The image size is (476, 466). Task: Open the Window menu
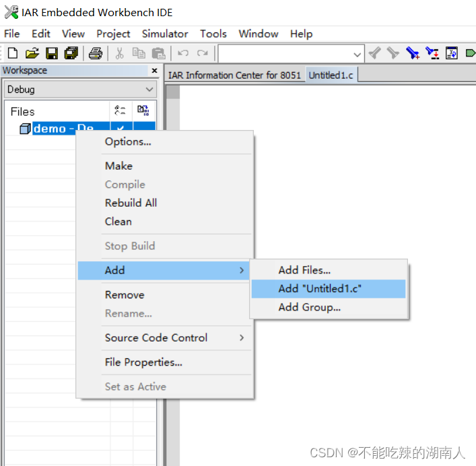click(259, 34)
